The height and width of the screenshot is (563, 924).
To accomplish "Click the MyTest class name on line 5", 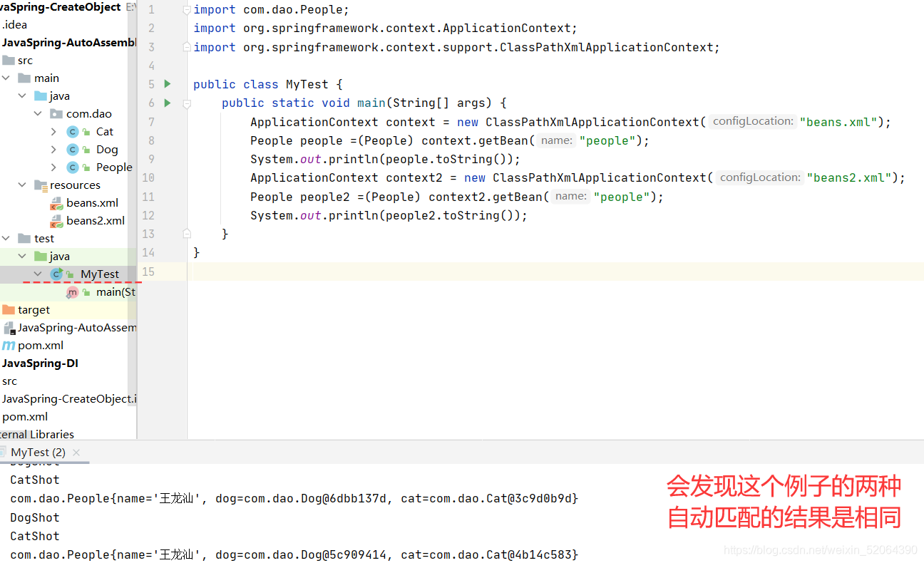I will coord(307,84).
